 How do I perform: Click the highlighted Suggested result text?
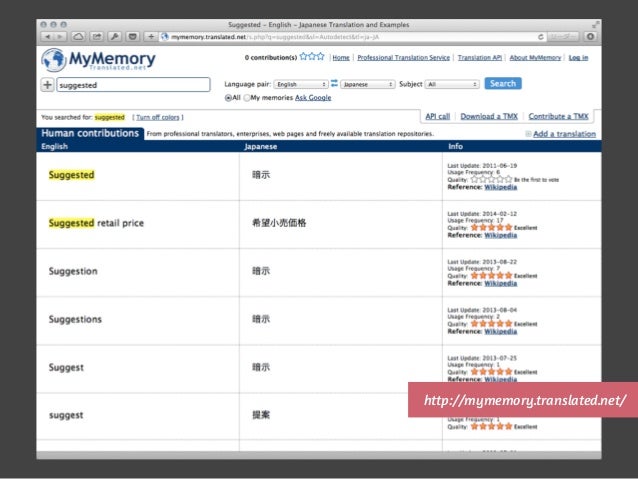coord(71,175)
